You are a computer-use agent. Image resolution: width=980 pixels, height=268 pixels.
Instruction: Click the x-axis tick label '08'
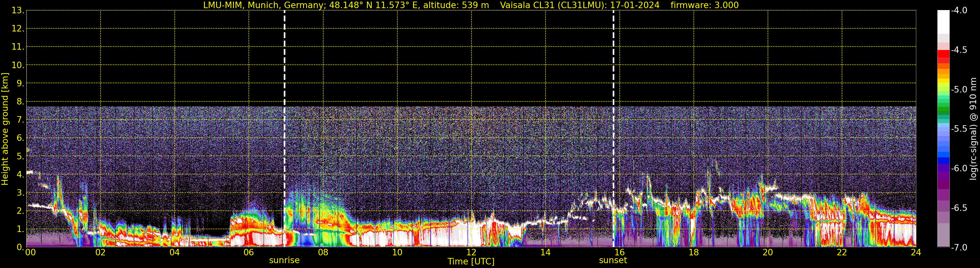pyautogui.click(x=323, y=252)
